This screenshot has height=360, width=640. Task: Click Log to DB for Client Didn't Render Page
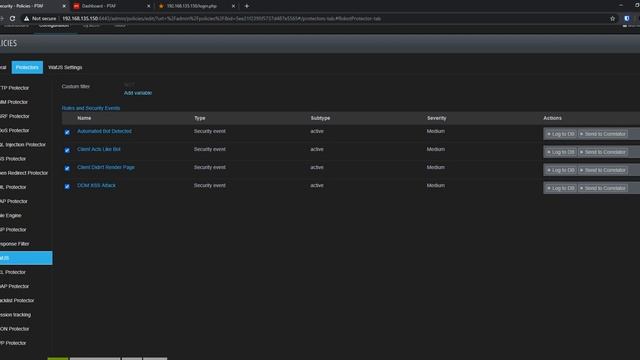560,170
